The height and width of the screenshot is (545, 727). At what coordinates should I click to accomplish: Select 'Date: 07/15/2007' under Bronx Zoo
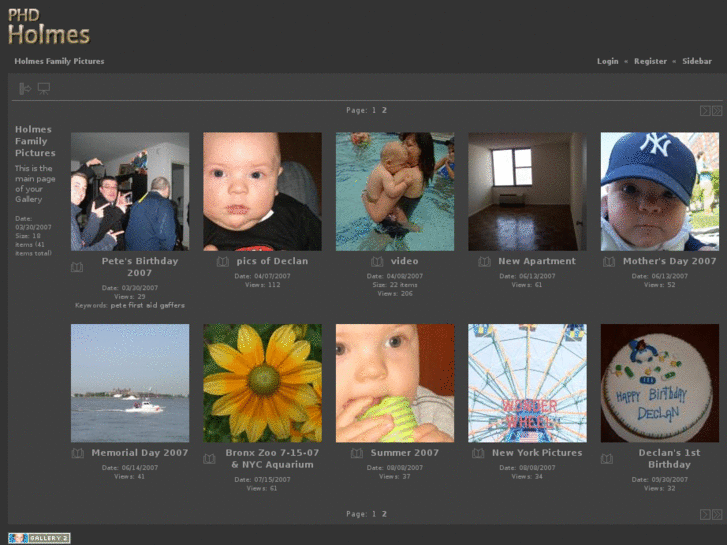[x=262, y=480]
